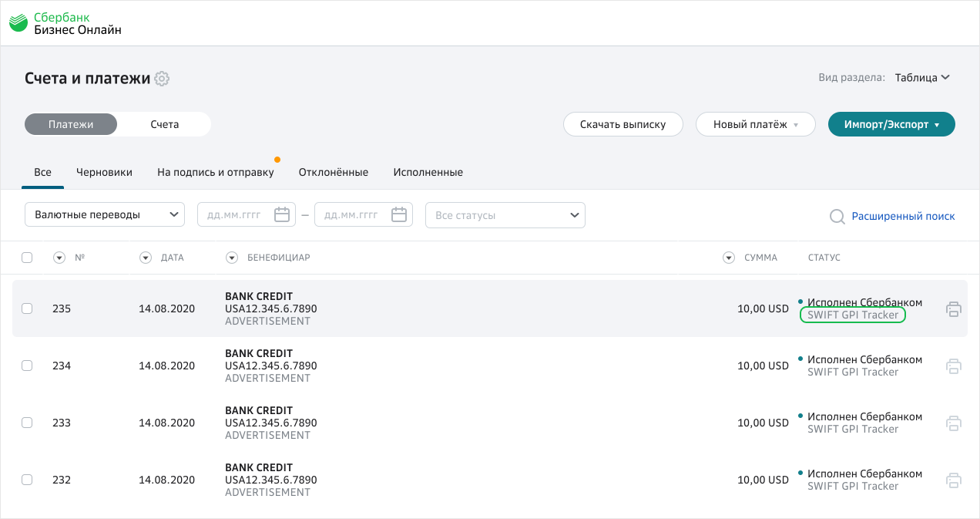Open calendar for start date field

[282, 215]
